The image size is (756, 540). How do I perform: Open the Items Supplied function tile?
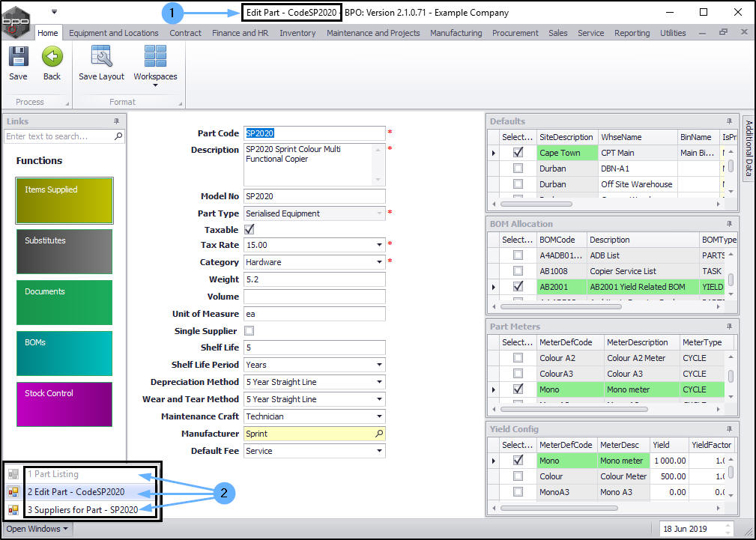coord(64,201)
